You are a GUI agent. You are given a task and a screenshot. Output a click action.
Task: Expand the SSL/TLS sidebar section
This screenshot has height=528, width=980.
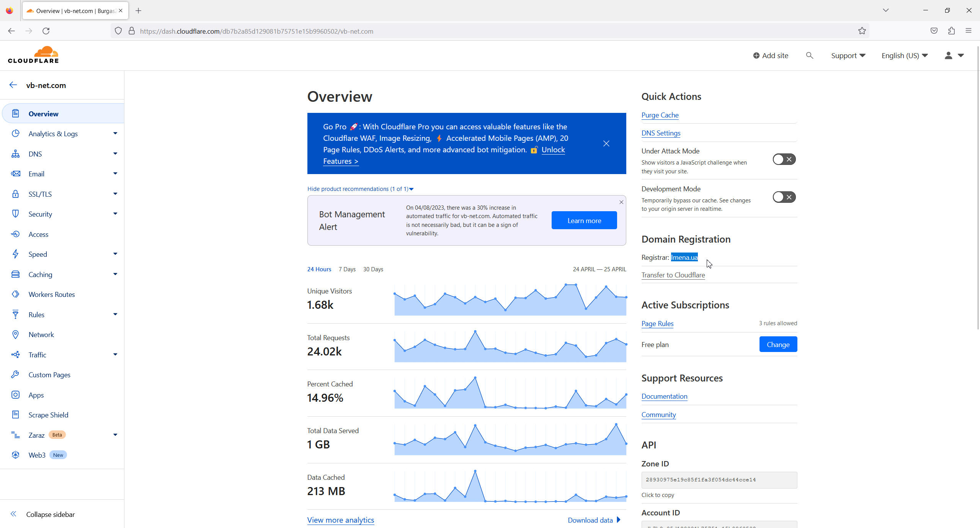pos(115,194)
